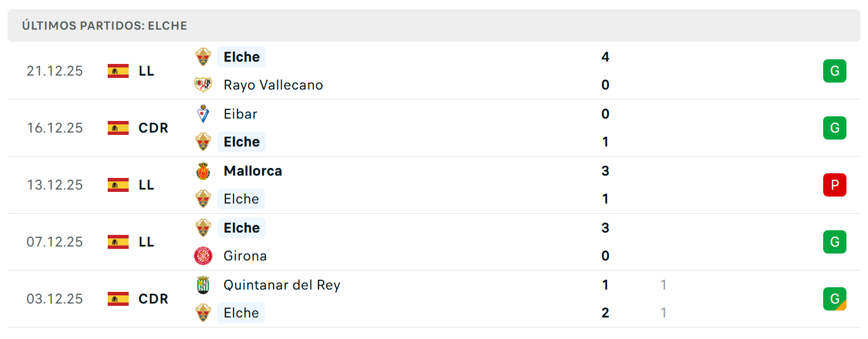Screen dimensions: 868x339
Task: Open the Quintanar del Rey team link
Action: (x=282, y=285)
